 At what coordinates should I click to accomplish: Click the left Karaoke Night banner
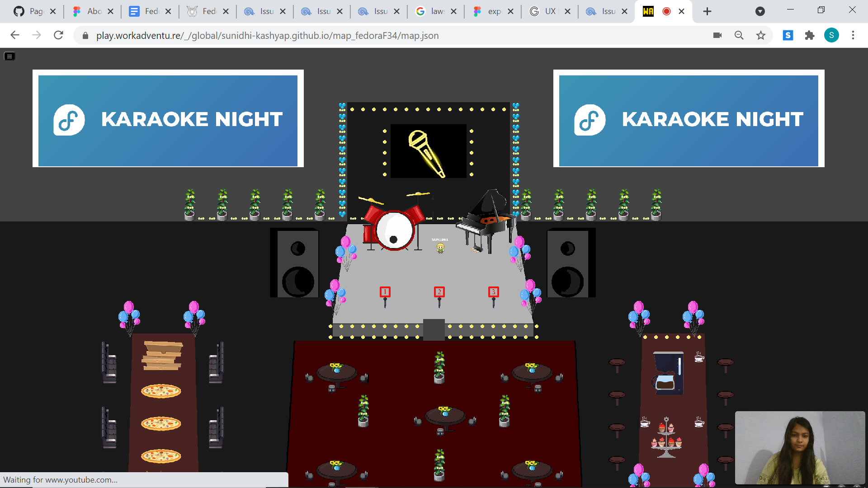coord(168,118)
